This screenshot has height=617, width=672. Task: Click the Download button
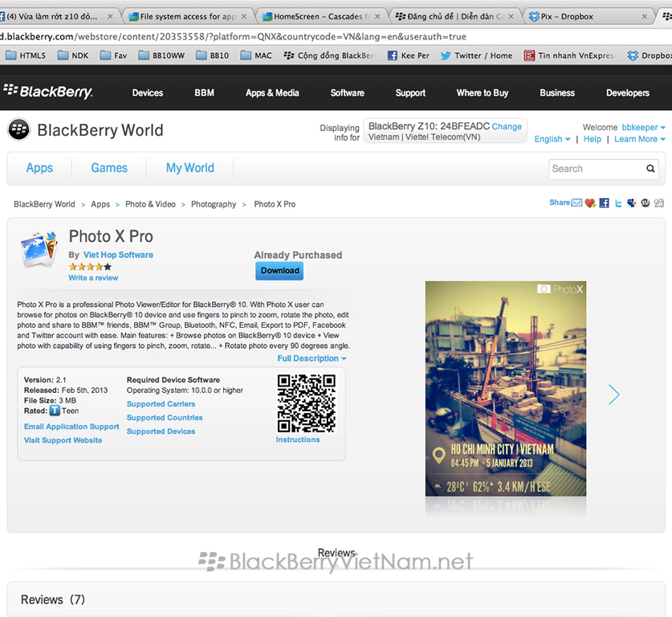tap(279, 271)
